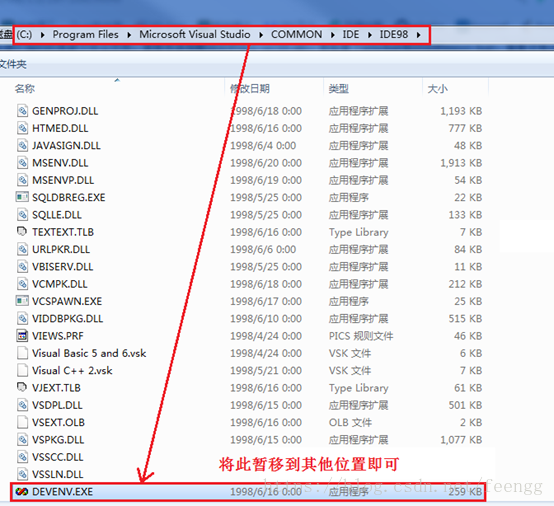Click the VJEXT.TLB type library icon
This screenshot has height=506, width=554.
click(22, 387)
